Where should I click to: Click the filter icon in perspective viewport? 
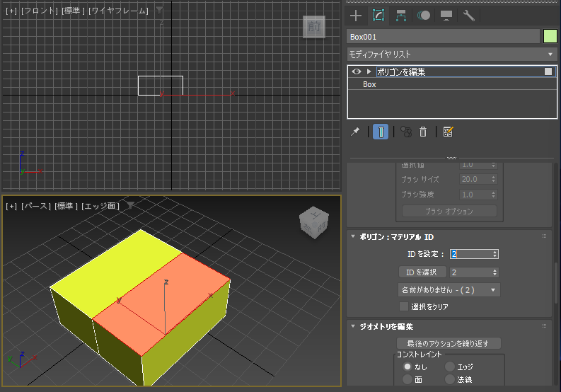click(x=131, y=205)
